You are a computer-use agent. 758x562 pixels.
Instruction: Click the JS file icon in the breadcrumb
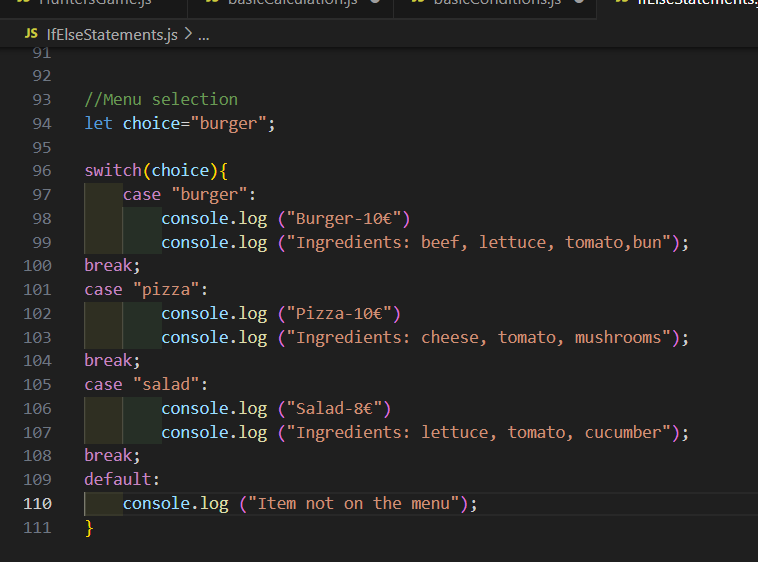[31, 35]
